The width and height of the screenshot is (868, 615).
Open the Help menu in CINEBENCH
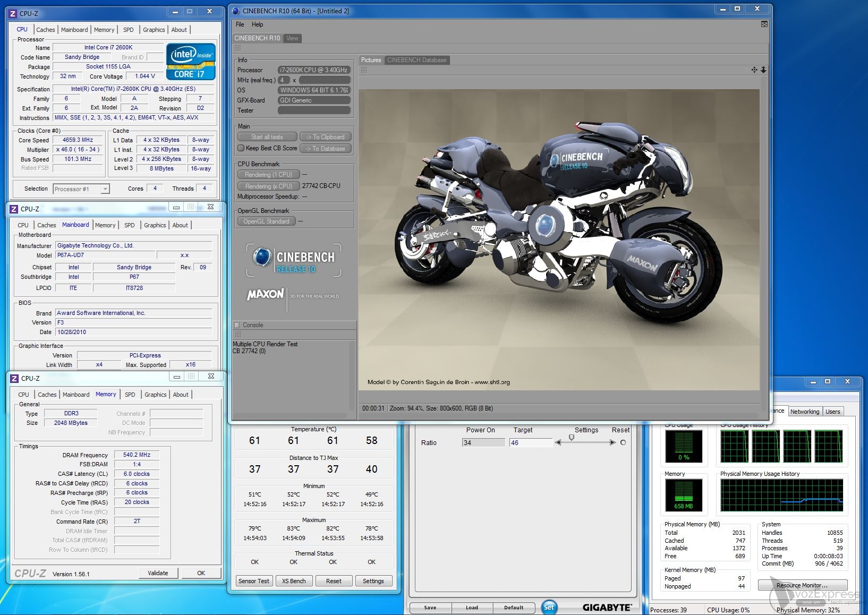pos(257,24)
